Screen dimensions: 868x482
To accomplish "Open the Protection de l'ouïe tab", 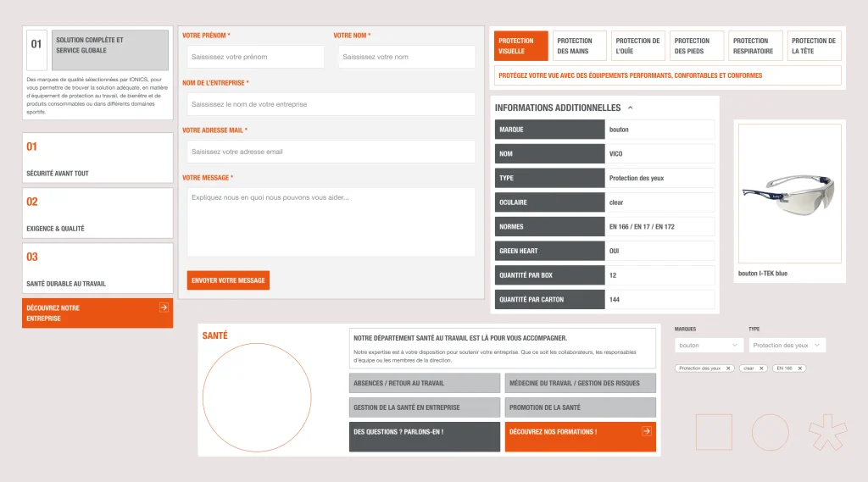I will click(x=637, y=46).
